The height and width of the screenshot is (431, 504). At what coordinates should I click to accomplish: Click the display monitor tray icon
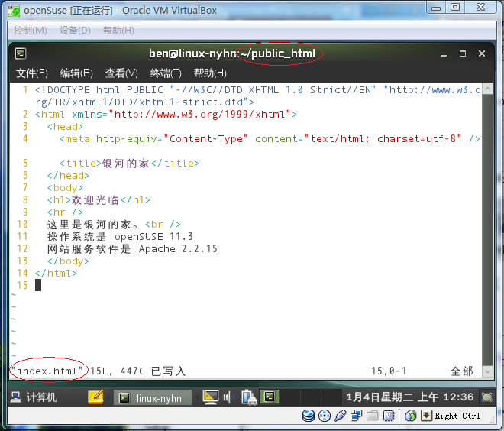point(211,397)
